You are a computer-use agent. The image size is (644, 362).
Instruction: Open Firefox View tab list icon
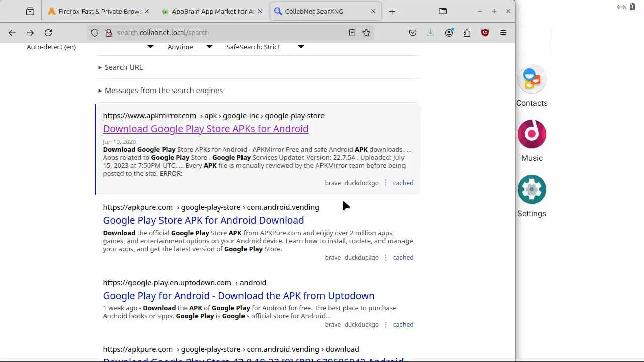[x=30, y=11]
